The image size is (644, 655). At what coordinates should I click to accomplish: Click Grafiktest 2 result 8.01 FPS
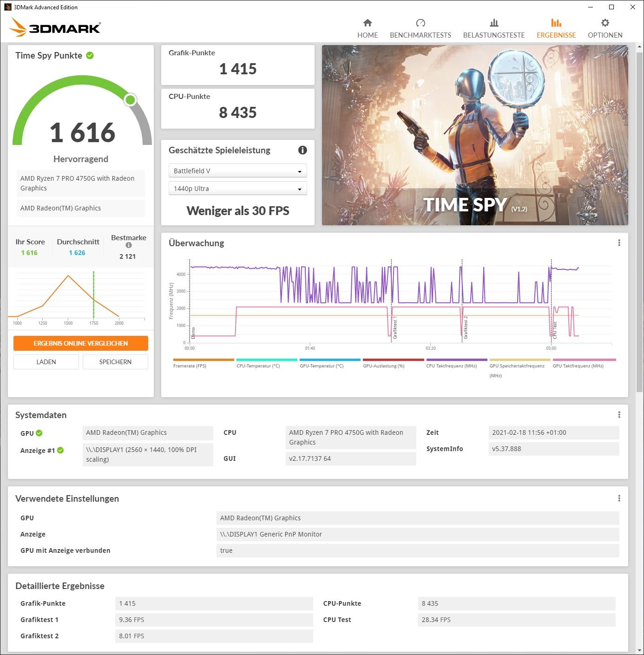pos(214,636)
